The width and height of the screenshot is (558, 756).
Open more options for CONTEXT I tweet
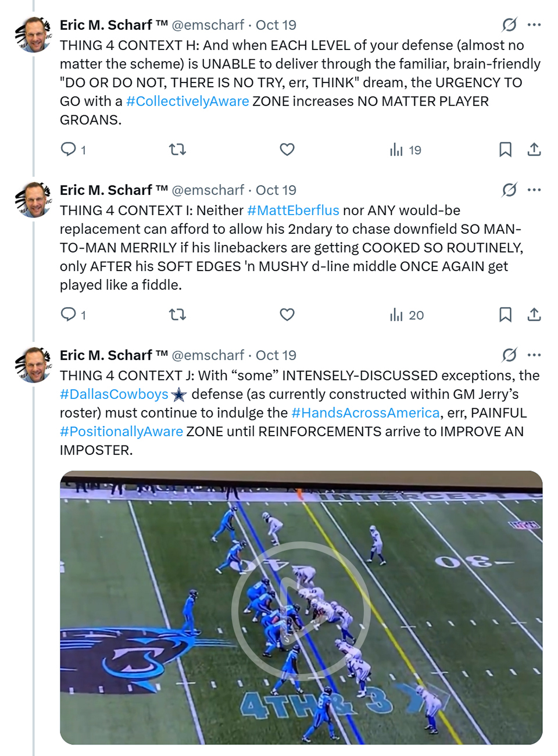(x=534, y=190)
